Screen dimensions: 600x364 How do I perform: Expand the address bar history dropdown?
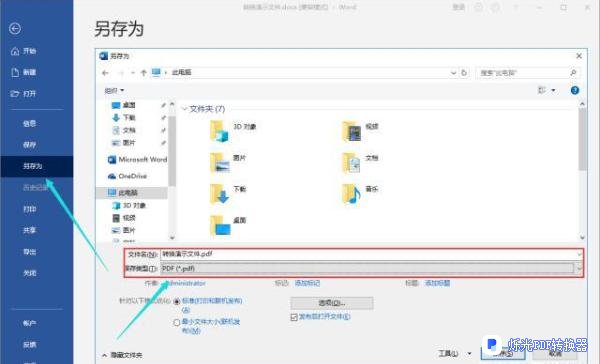click(x=453, y=73)
